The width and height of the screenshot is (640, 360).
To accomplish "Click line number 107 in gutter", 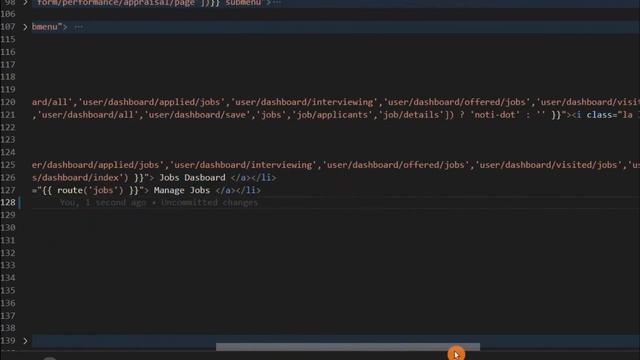I will click(8, 27).
